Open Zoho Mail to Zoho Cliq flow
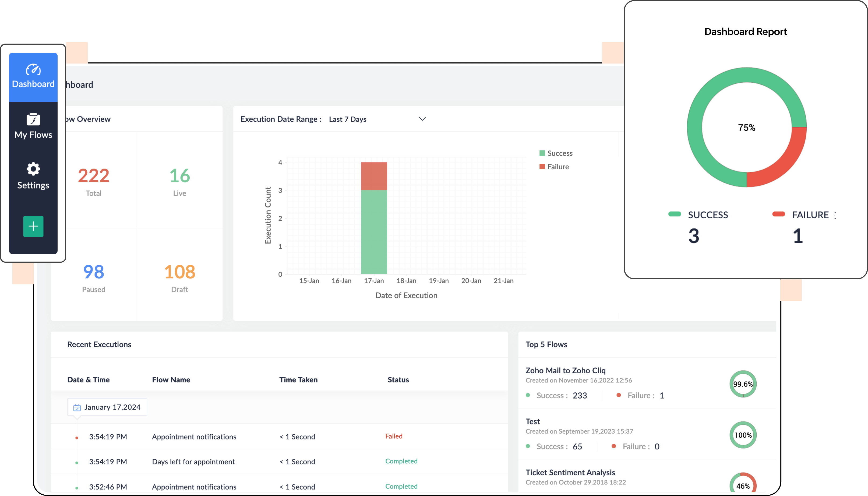The height and width of the screenshot is (496, 868). 565,370
